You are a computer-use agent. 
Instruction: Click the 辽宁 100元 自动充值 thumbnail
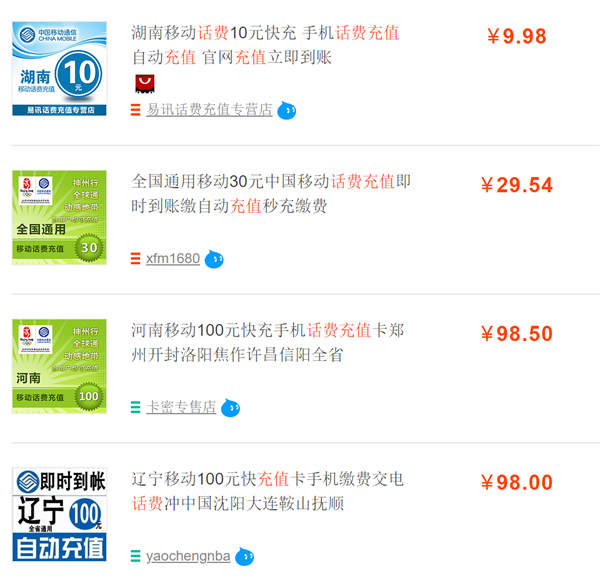[x=59, y=514]
